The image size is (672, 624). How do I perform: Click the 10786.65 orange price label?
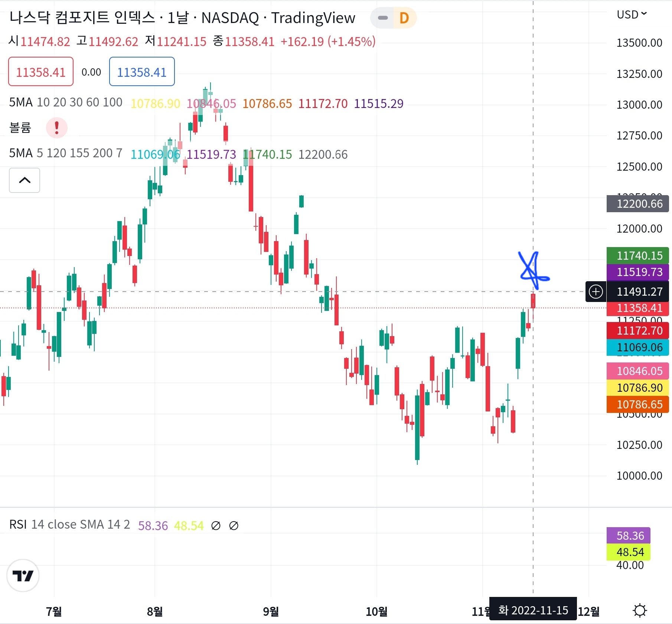pyautogui.click(x=638, y=404)
